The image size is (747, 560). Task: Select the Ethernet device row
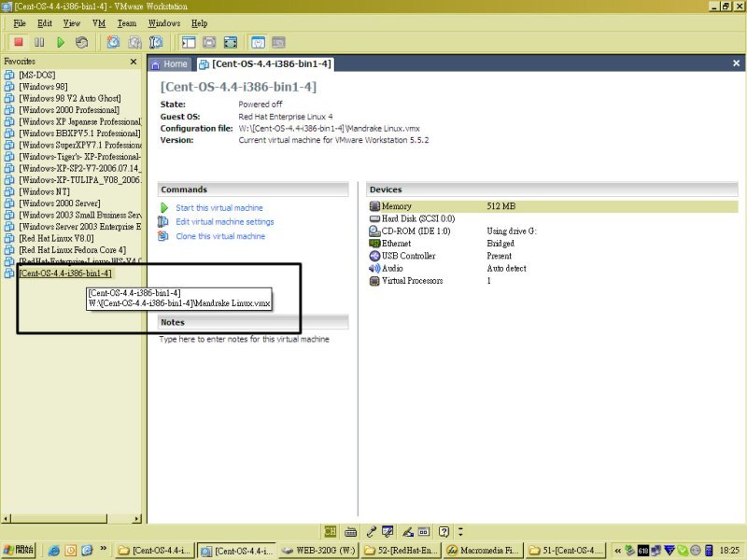pyautogui.click(x=553, y=244)
